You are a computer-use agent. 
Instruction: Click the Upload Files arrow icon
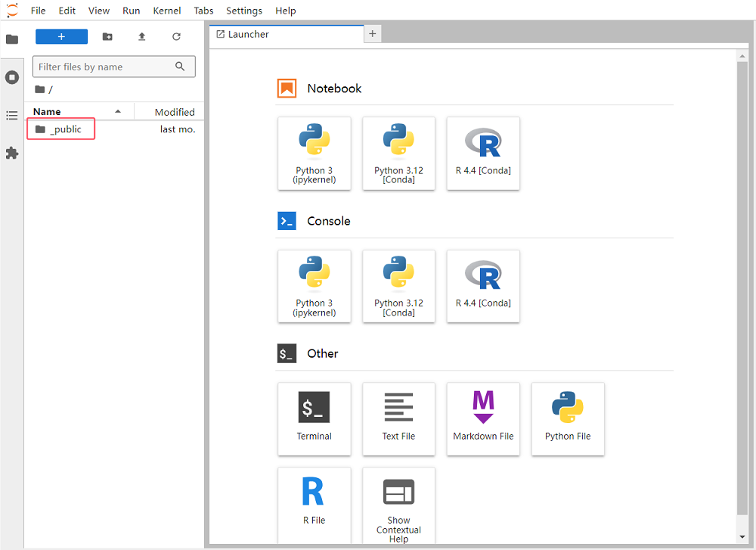tap(142, 36)
